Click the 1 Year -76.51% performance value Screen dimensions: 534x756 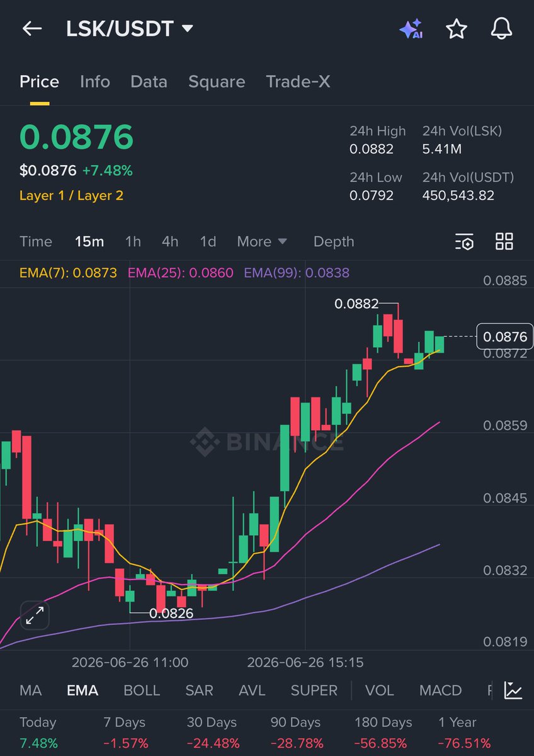465,743
